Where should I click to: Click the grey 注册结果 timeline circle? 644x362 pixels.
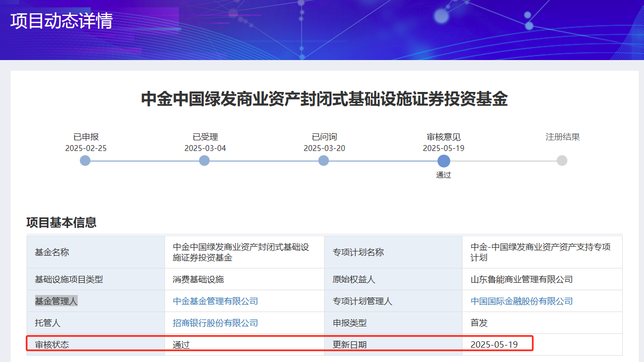pyautogui.click(x=562, y=161)
